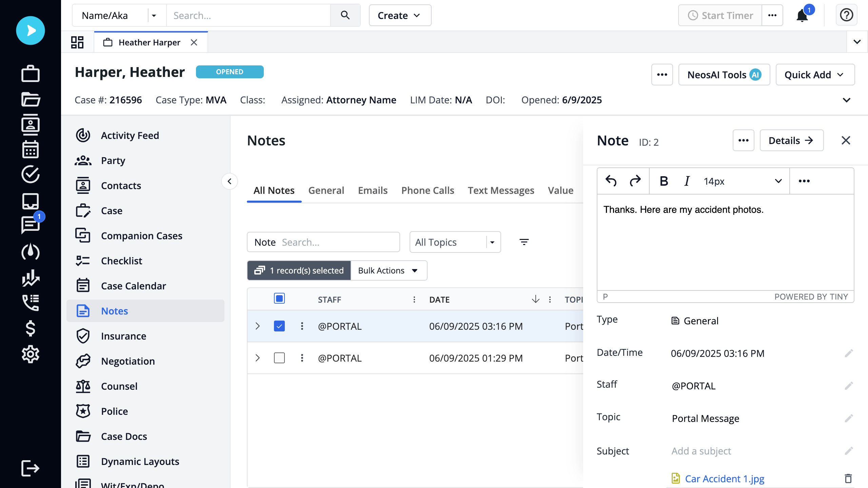Switch to the Phone Calls tab
868x488 pixels.
428,190
